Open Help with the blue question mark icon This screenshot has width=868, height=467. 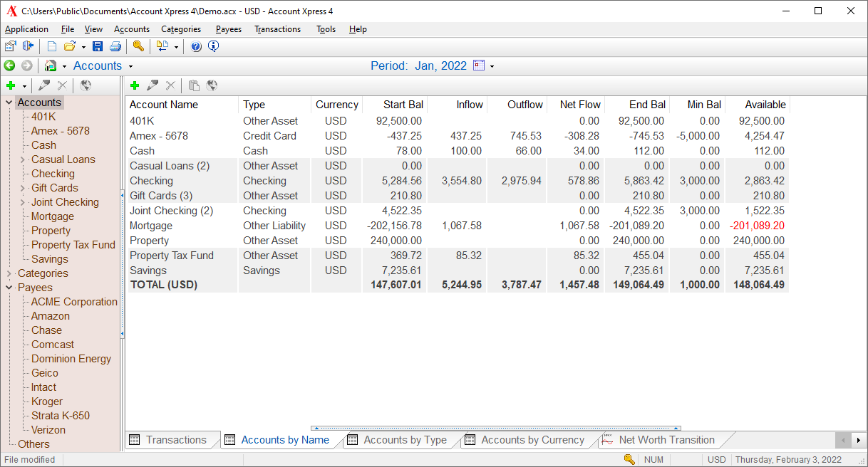[x=196, y=47]
